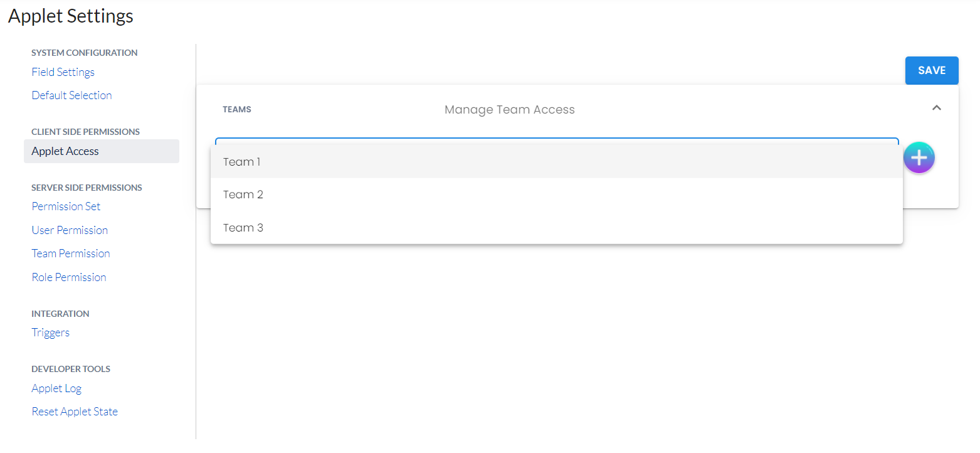Click the Manage Team Access header
The height and width of the screenshot is (453, 980).
509,110
